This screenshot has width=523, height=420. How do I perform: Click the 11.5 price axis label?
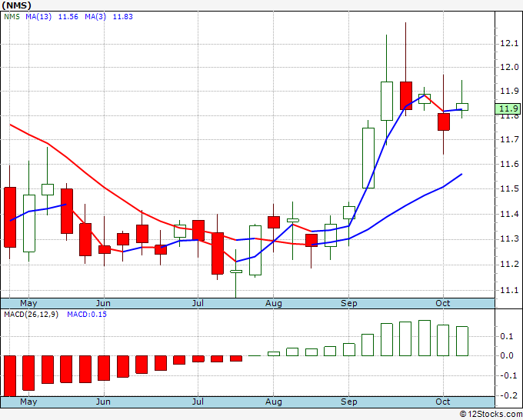point(509,188)
